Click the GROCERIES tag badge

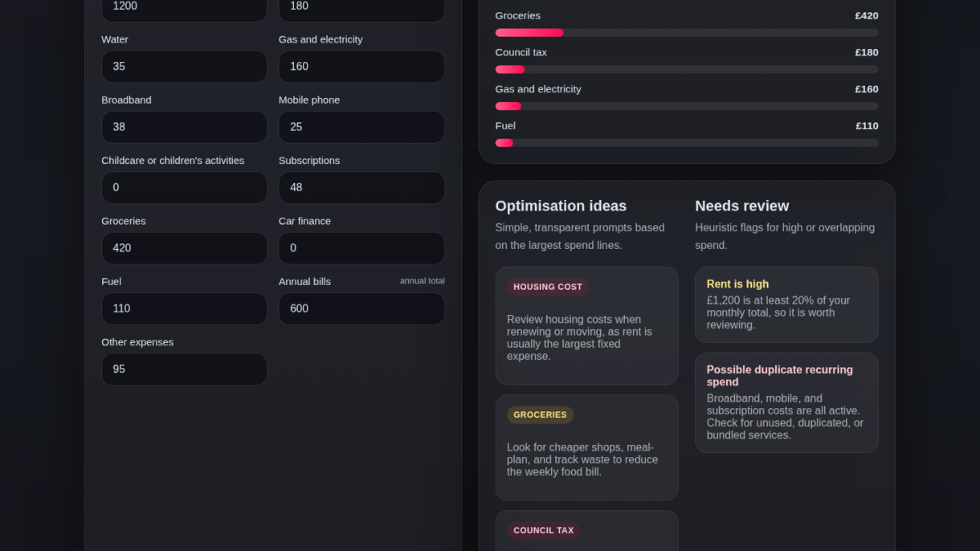pos(540,415)
